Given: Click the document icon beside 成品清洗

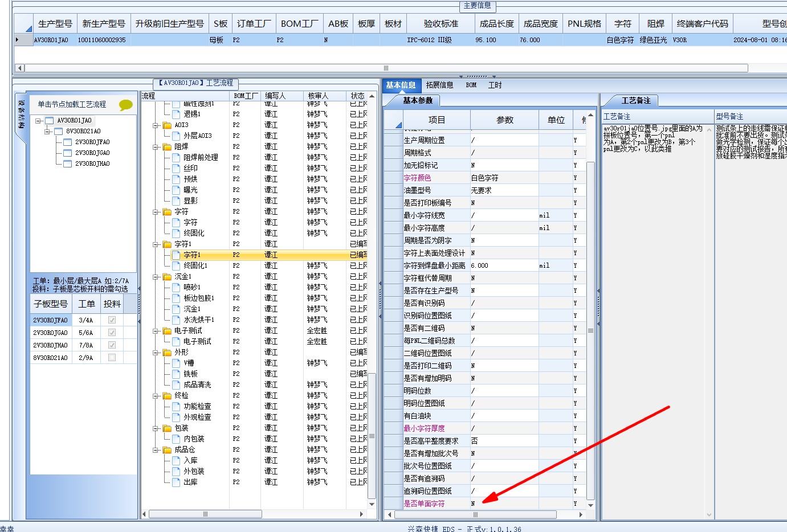Looking at the screenshot, I should 176,385.
